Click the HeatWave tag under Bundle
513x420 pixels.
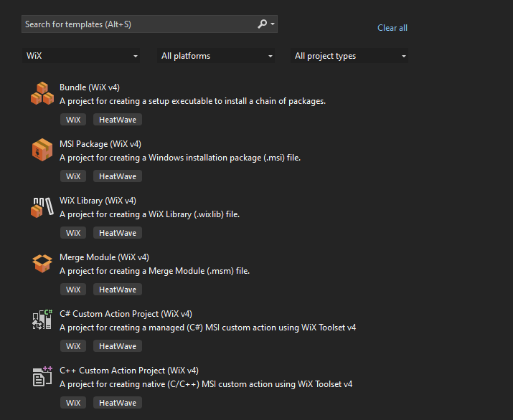tap(118, 120)
